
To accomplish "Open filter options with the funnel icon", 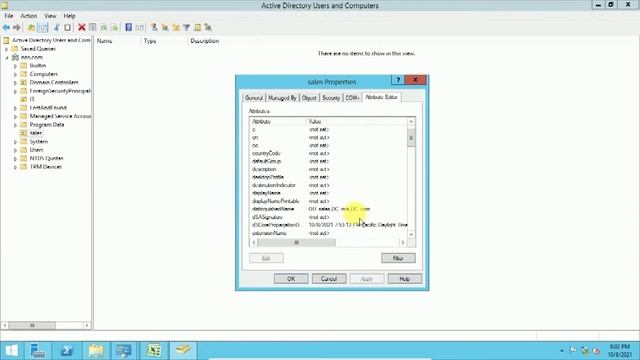I will point(187,27).
